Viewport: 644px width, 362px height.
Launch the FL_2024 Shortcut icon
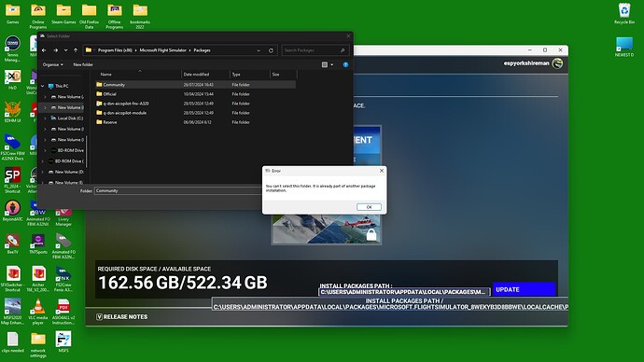pyautogui.click(x=13, y=180)
